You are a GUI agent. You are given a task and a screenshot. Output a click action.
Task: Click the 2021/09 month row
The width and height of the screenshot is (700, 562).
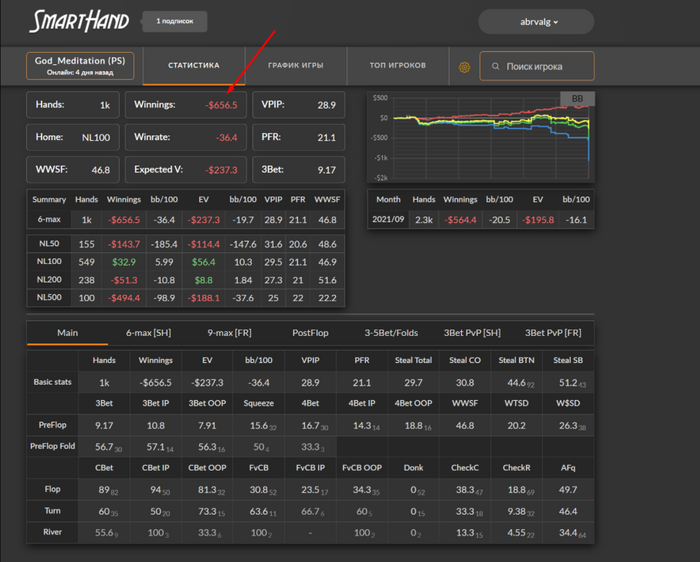[x=481, y=220]
